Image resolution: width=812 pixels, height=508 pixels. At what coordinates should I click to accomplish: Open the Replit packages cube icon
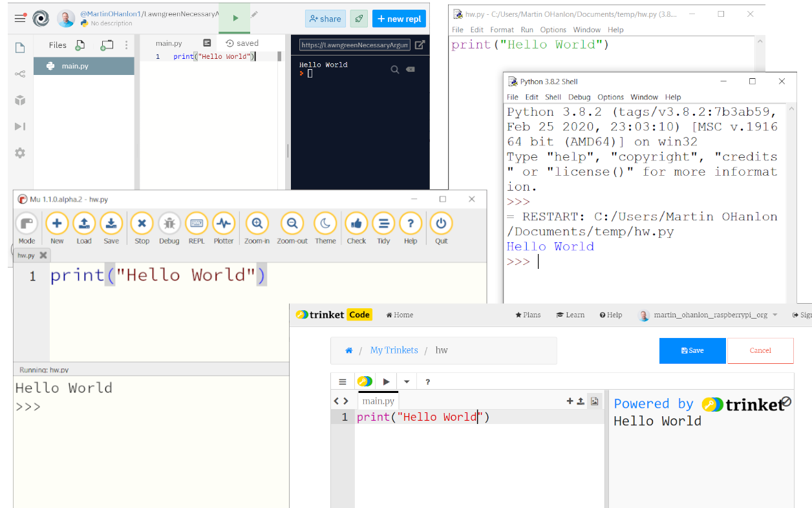pos(20,100)
